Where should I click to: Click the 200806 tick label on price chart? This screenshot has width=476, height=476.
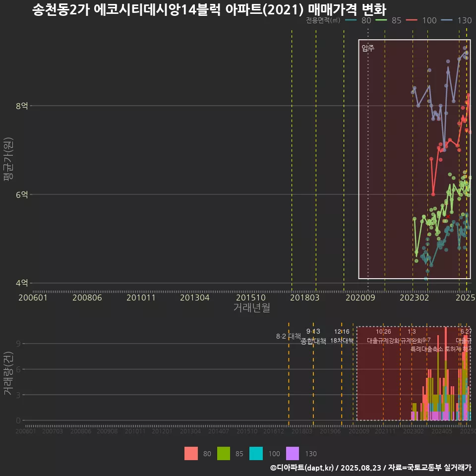pyautogui.click(x=87, y=297)
